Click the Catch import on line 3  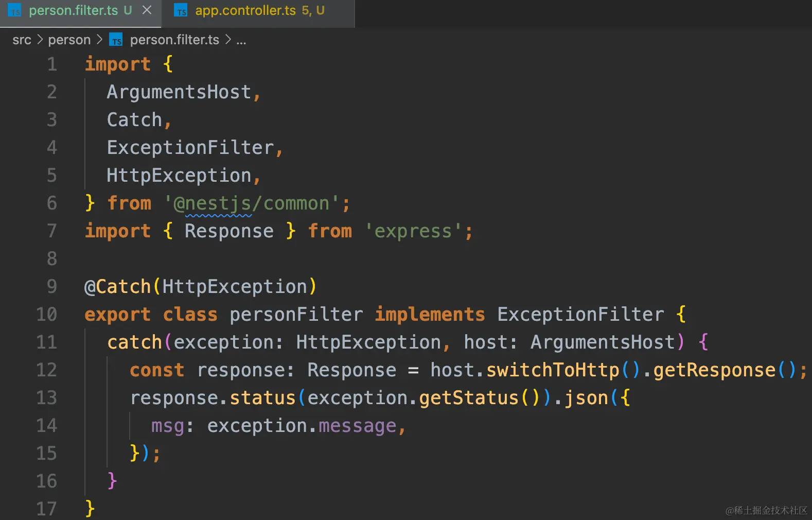tap(134, 120)
